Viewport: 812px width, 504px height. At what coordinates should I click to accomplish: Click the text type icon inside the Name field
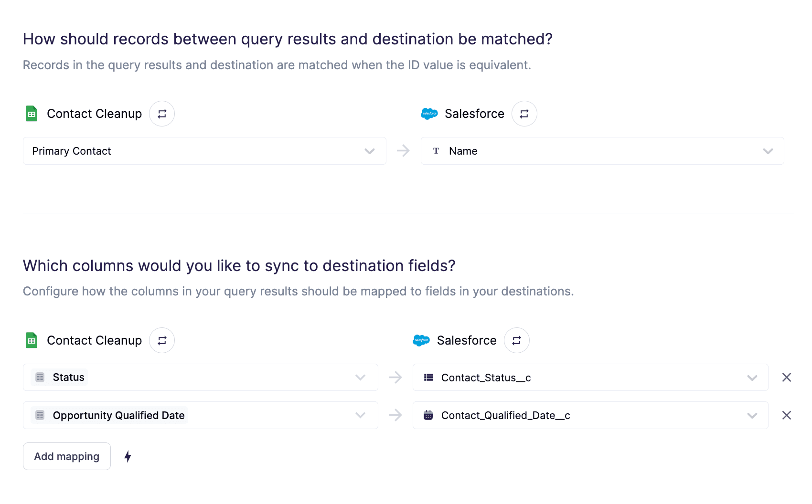436,151
